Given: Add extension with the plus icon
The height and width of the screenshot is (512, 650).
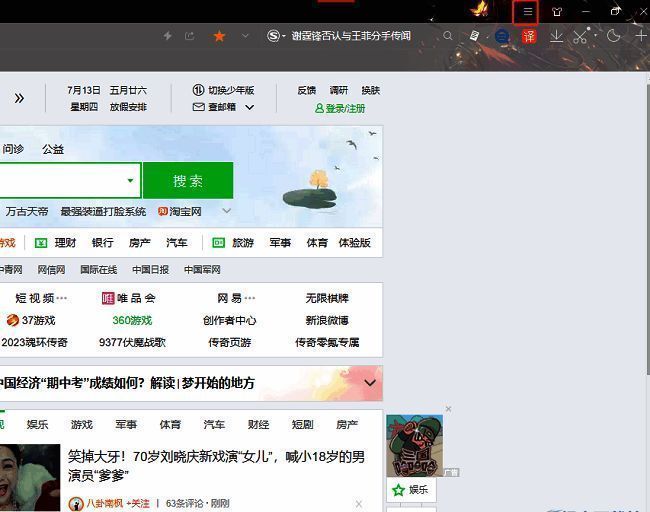Looking at the screenshot, I should pos(641,36).
